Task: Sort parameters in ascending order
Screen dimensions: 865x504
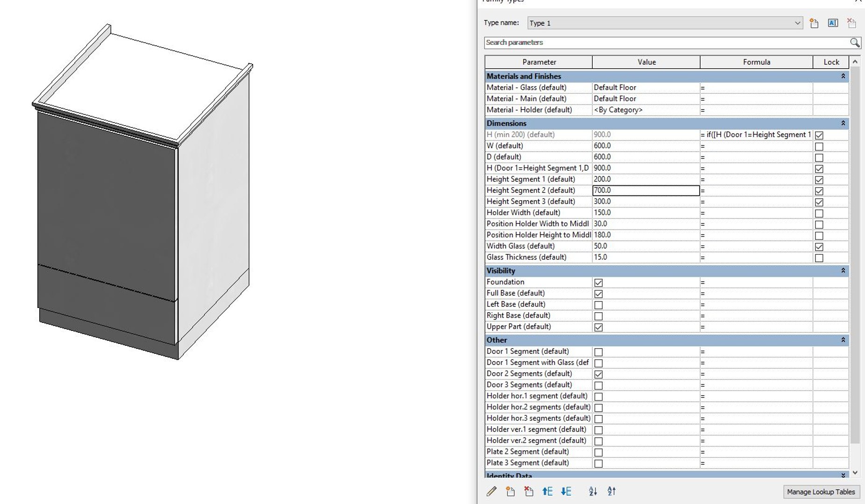Action: [593, 491]
